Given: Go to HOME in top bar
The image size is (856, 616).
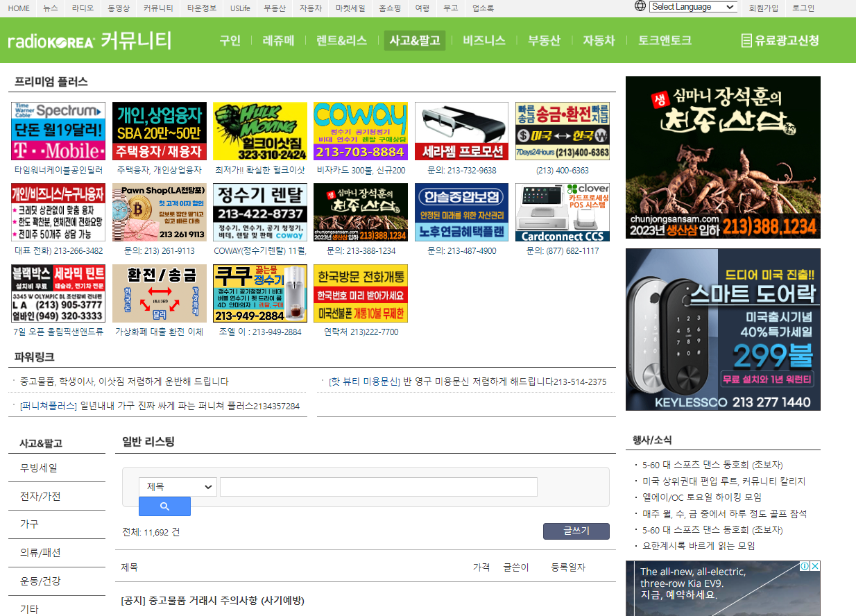Looking at the screenshot, I should coord(19,8).
